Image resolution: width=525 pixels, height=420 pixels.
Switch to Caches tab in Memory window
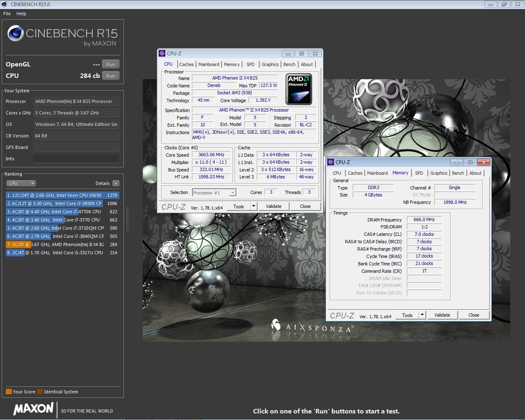pos(355,173)
